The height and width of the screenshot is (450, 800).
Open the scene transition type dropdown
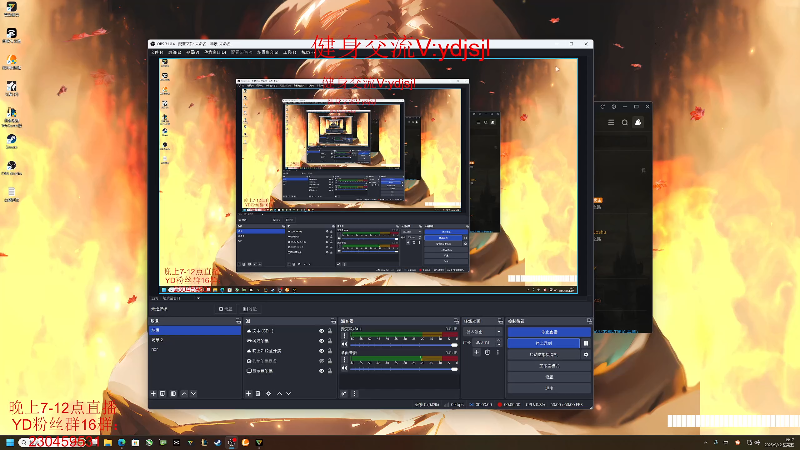point(483,332)
